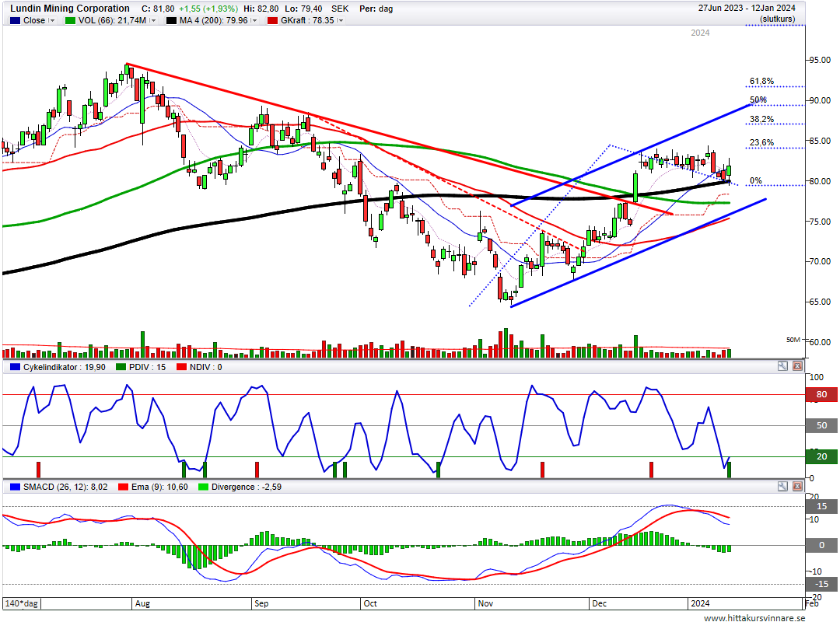Click the 50% Fibonacci level label
Image resolution: width=840 pixels, height=622 pixels.
click(758, 100)
